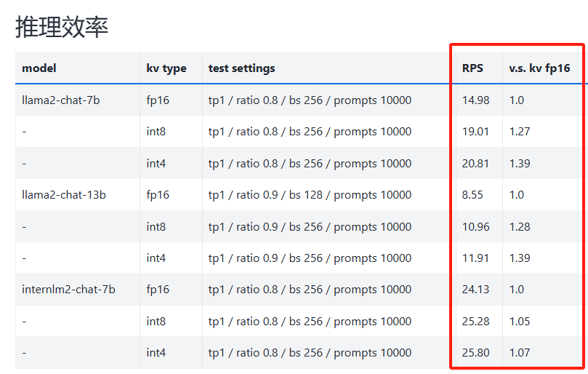
Task: Click the RPS value 25.80
Action: 475,353
